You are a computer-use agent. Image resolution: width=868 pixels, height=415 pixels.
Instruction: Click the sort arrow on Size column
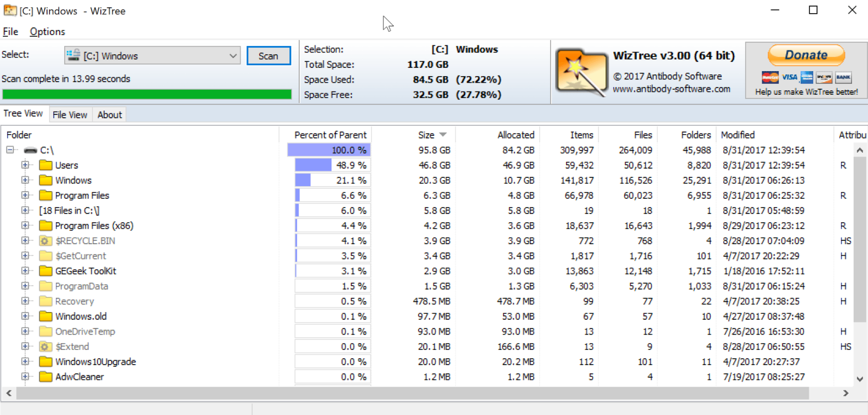[x=443, y=135]
